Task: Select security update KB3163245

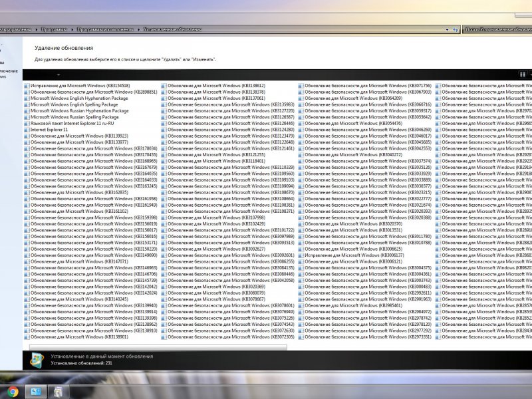Action: (91, 186)
